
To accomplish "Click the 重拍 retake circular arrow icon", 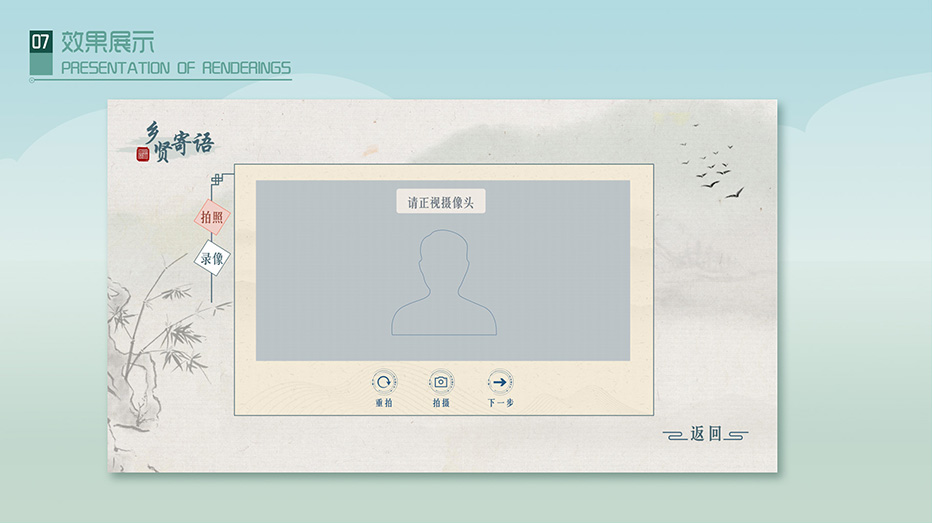I will pyautogui.click(x=384, y=381).
